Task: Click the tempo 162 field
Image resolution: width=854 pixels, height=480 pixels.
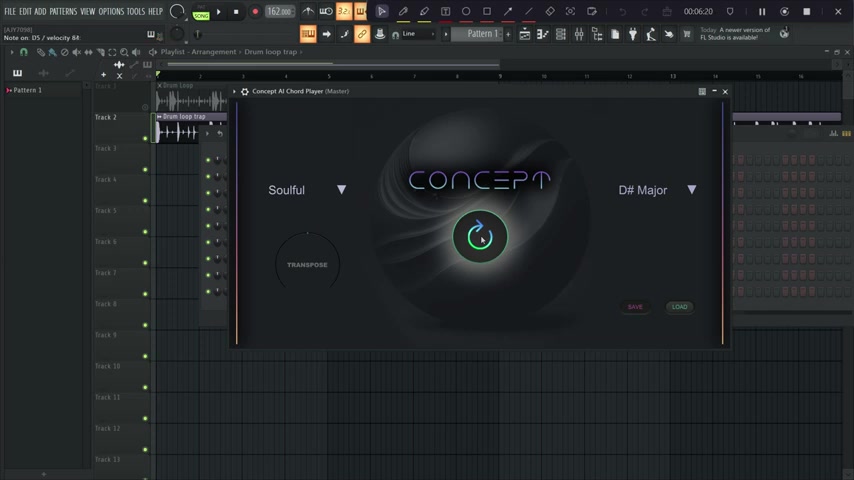Action: [279, 11]
